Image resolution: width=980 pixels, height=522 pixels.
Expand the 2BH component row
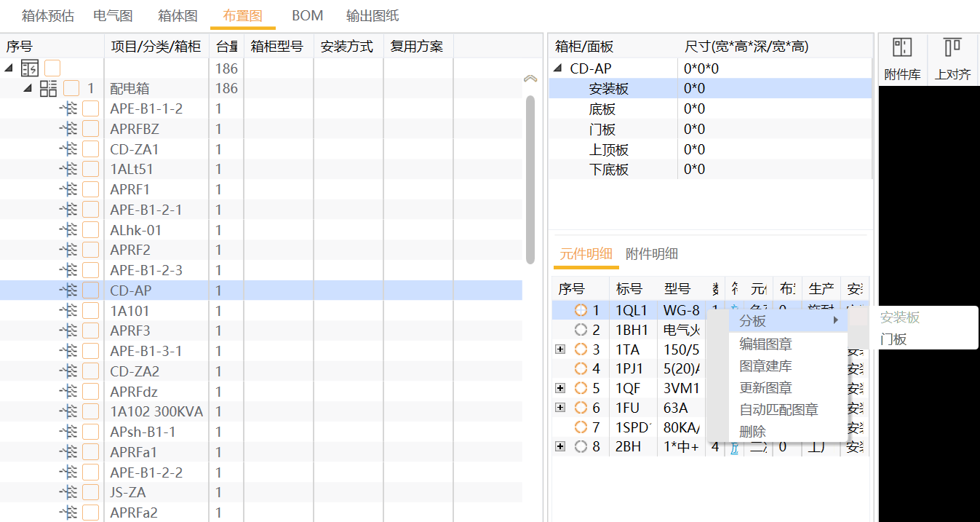(560, 446)
